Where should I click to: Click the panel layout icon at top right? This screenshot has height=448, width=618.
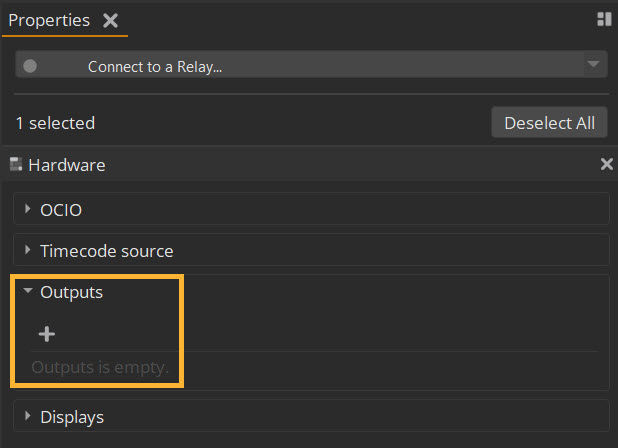(604, 19)
